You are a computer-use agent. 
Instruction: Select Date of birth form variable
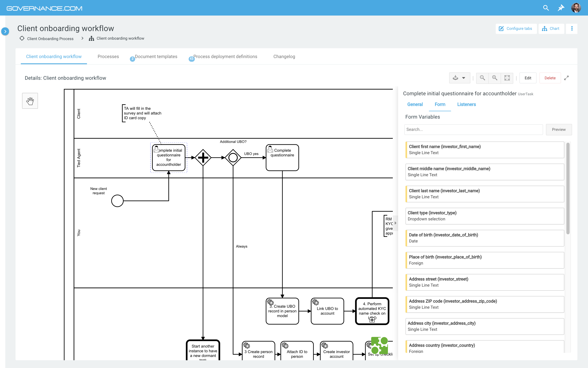(484, 238)
